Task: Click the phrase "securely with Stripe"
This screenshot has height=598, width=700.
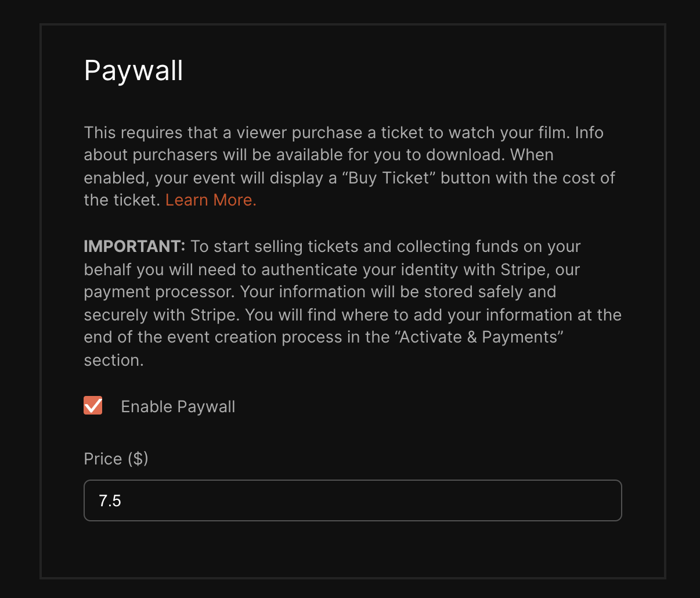Action: click(x=160, y=315)
